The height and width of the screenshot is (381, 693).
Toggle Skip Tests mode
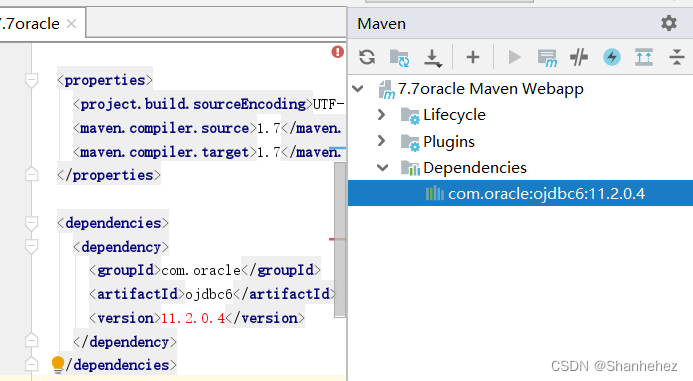579,57
